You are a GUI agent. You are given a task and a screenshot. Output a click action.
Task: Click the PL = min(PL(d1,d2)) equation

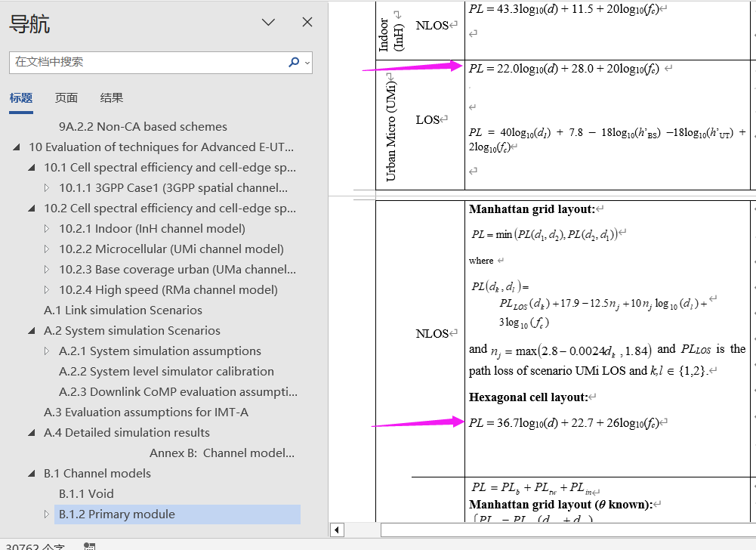click(545, 234)
